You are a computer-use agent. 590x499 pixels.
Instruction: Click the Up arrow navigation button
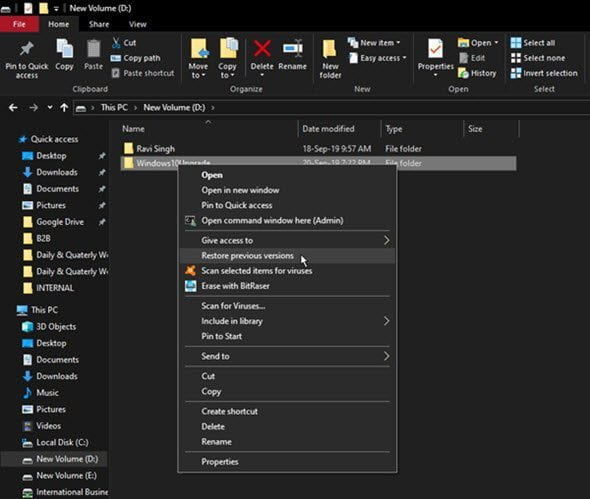tap(64, 108)
